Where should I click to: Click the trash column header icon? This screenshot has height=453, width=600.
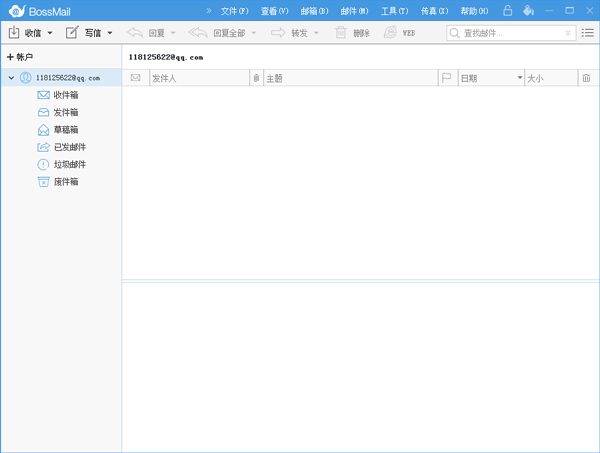pos(587,78)
